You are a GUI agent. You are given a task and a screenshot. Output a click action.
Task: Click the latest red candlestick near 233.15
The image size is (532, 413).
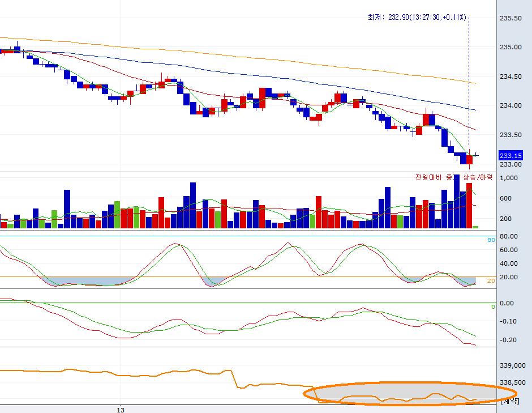point(469,160)
